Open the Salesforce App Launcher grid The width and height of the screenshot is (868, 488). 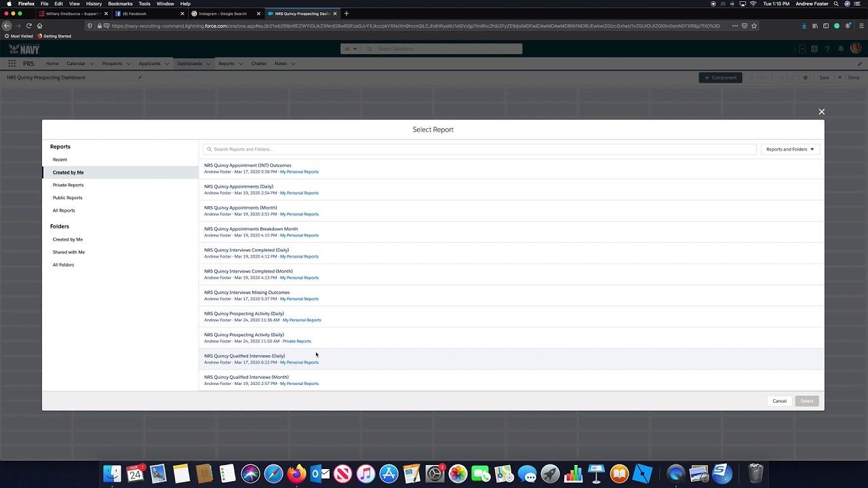coord(12,64)
